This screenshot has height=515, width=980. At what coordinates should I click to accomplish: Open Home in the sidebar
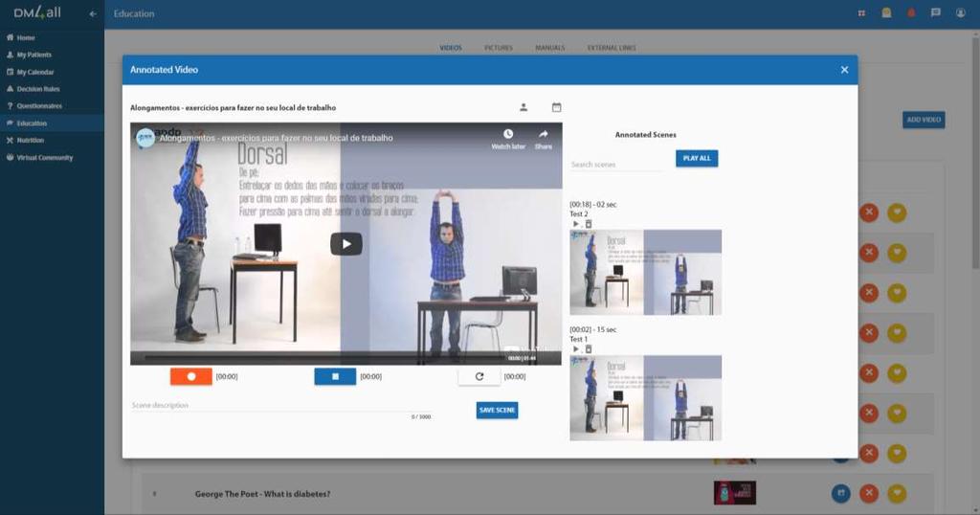(x=26, y=37)
